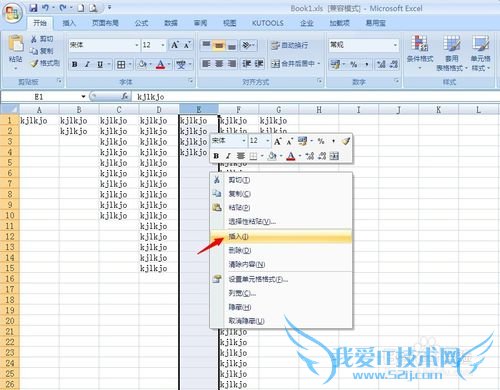
Task: Decrease indent in the ribbon alignment group
Action: point(247,63)
